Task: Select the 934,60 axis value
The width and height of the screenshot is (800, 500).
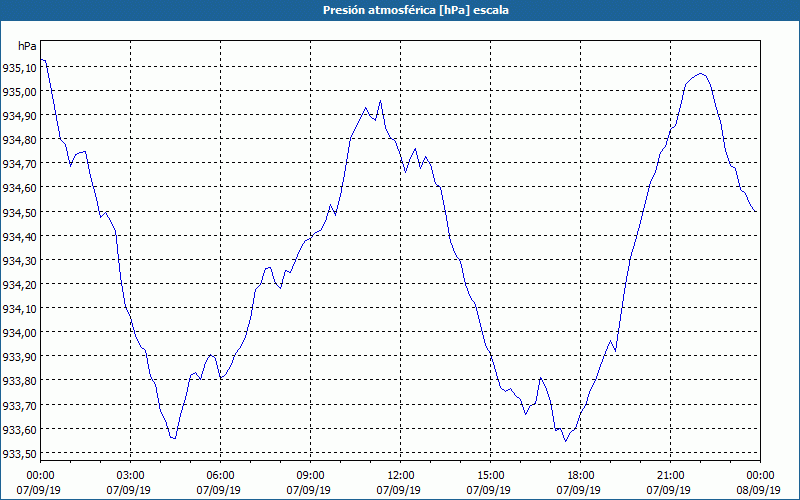Action: click(x=19, y=188)
